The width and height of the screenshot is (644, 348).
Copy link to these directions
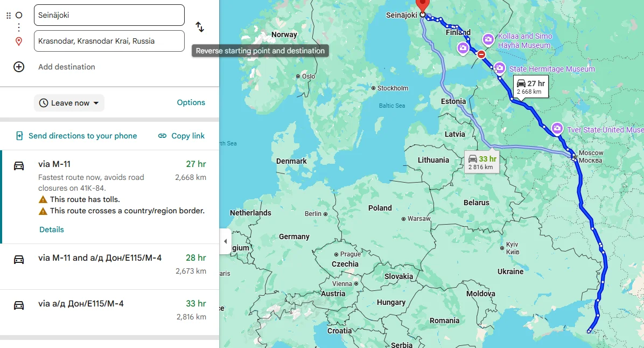[x=181, y=135]
